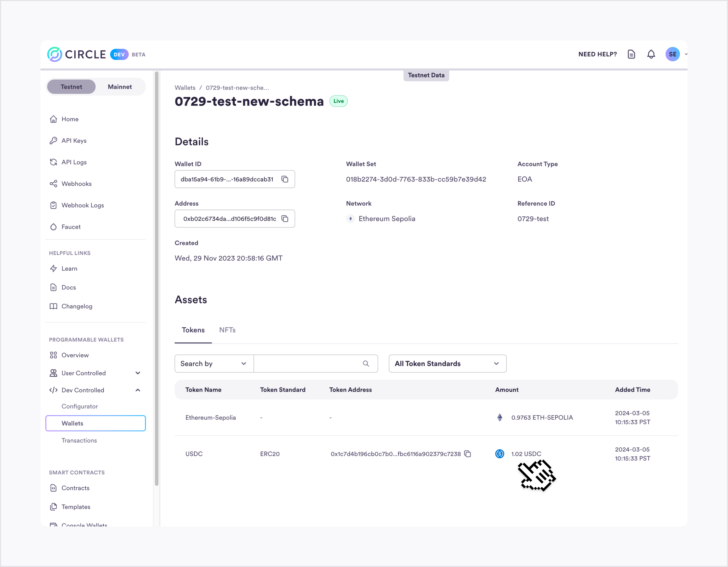Open the documentation icon in header

point(631,54)
